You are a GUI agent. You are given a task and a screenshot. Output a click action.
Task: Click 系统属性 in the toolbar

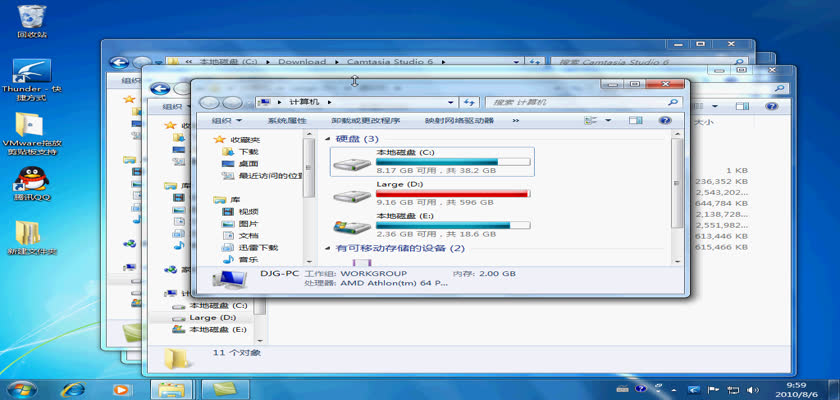(x=286, y=121)
